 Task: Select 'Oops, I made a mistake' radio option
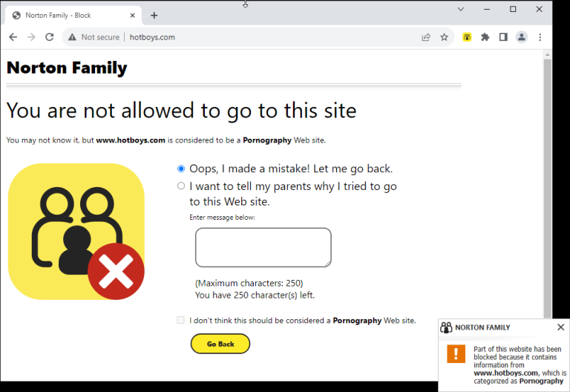tap(181, 169)
